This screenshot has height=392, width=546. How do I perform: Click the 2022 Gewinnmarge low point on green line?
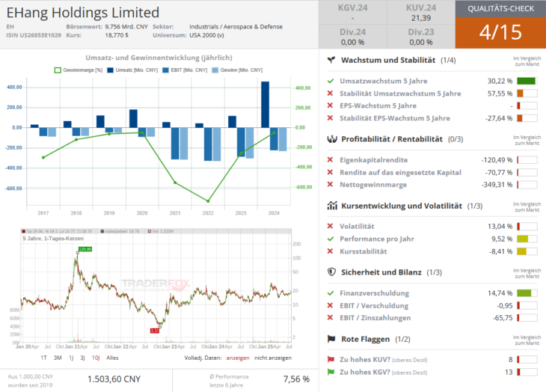point(208,201)
